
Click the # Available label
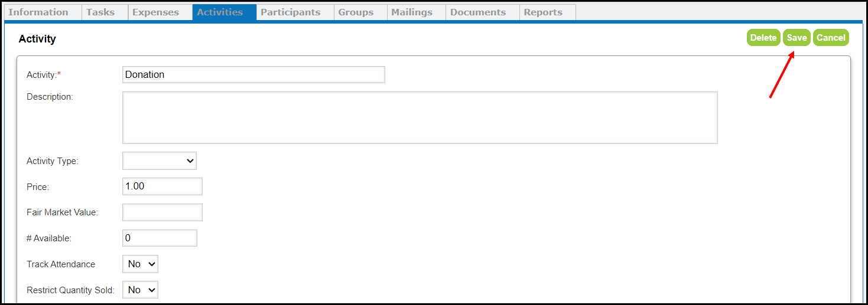49,238
